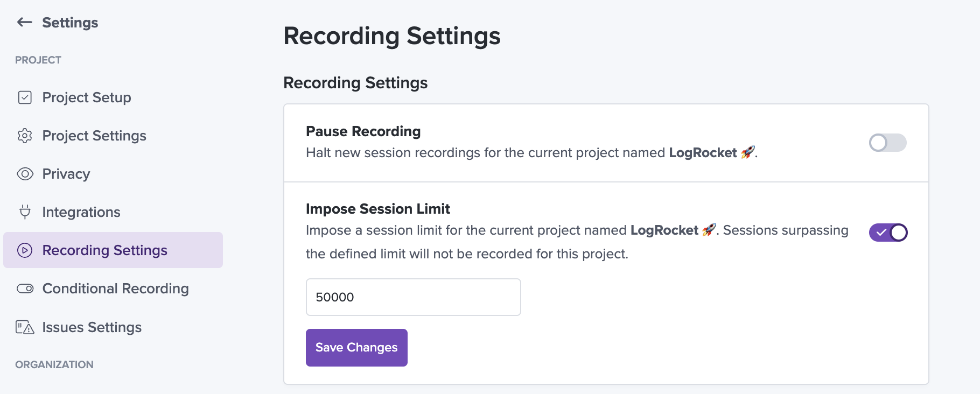Select the Recording Settings sidebar label
Screen dimensions: 980x394
(x=105, y=250)
